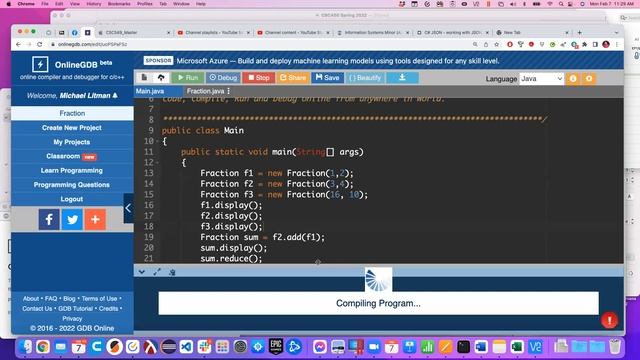Switch to the C# JSON browser tab

click(452, 32)
